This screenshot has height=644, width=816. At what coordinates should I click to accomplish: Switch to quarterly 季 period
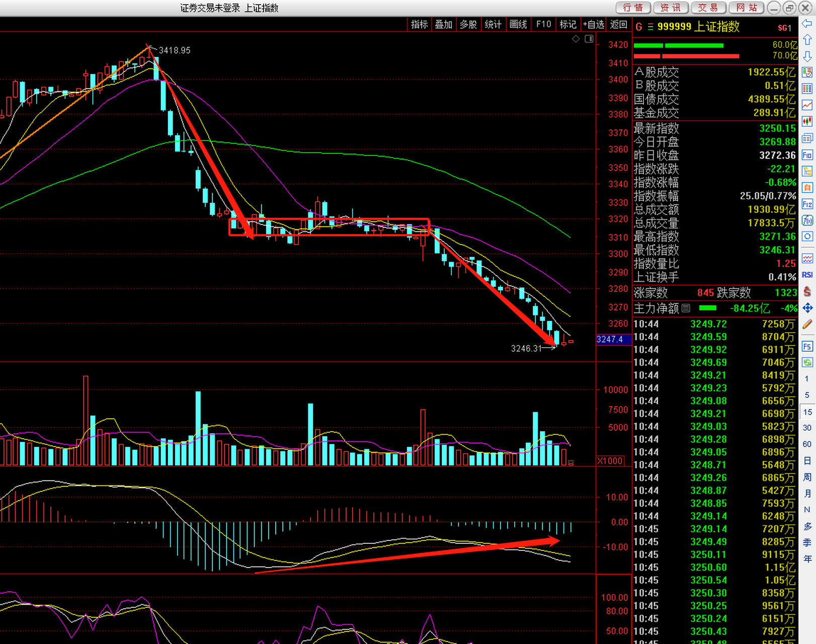point(807,542)
